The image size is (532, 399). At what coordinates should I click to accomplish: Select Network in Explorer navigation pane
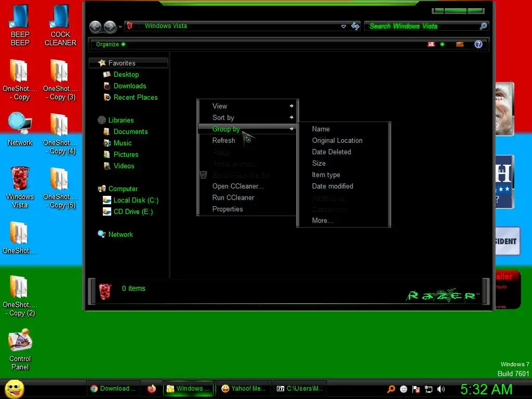[121, 234]
